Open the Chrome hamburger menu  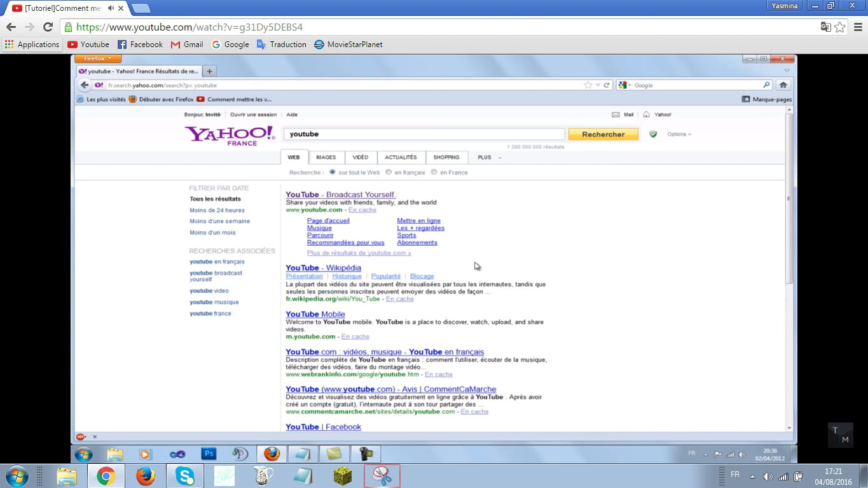pyautogui.click(x=857, y=27)
